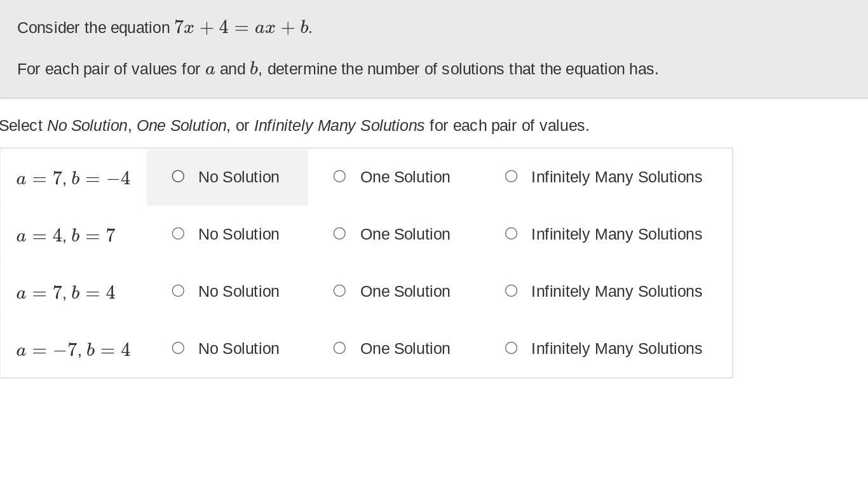Mark Infinitely Many Solutions for a = −7, b = 4
Viewport: 868px width, 488px height.
[511, 348]
